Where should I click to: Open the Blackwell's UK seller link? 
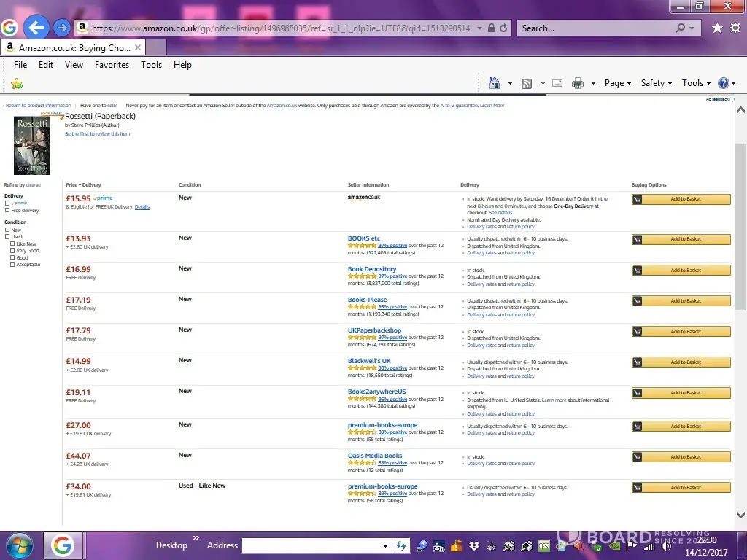pyautogui.click(x=369, y=361)
